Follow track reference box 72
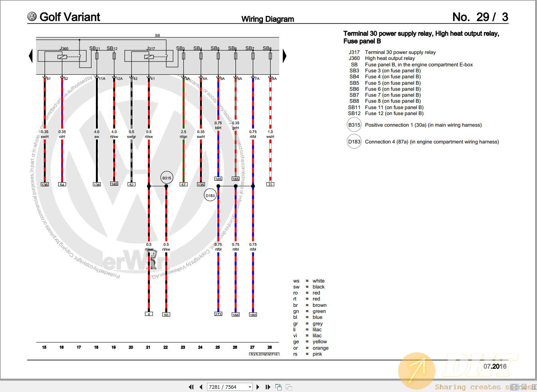Image resolution: width=537 pixels, height=392 pixels. pyautogui.click(x=270, y=185)
